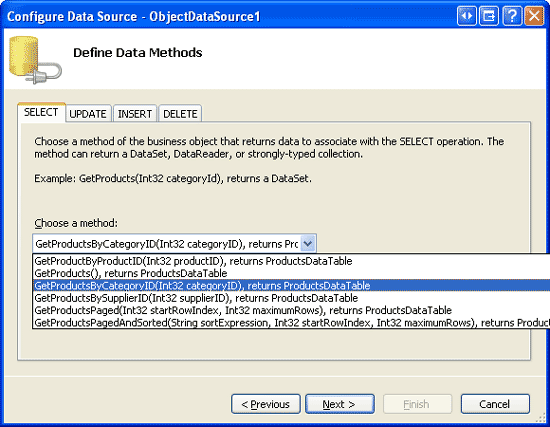
Task: Select GetProductByProductID method from list
Action: (291, 261)
